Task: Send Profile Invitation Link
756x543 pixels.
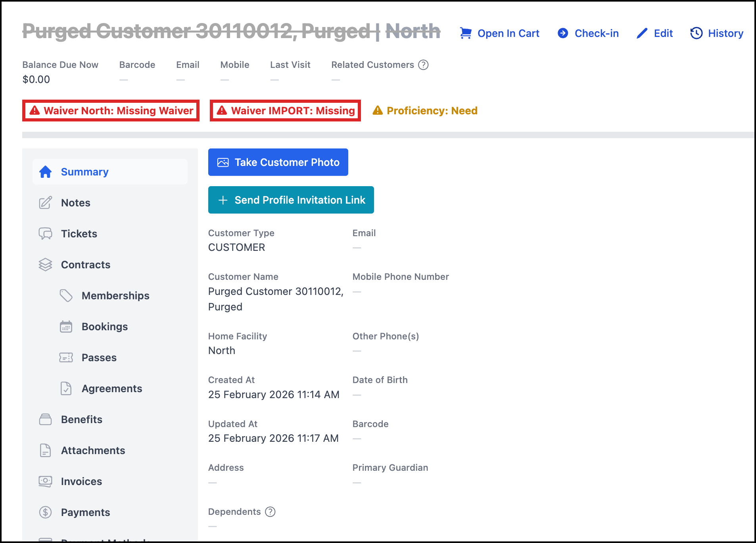Action: (x=291, y=200)
